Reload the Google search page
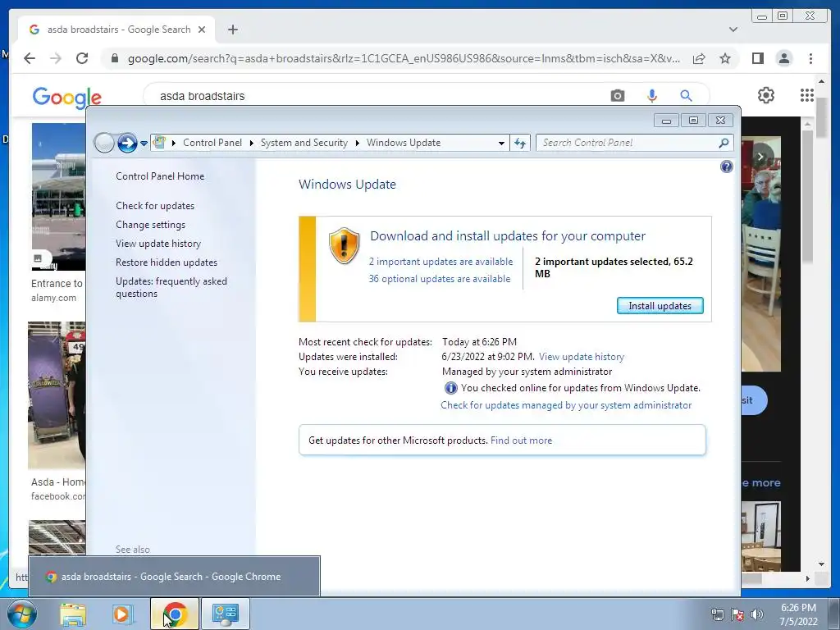The height and width of the screenshot is (630, 840). [x=82, y=58]
